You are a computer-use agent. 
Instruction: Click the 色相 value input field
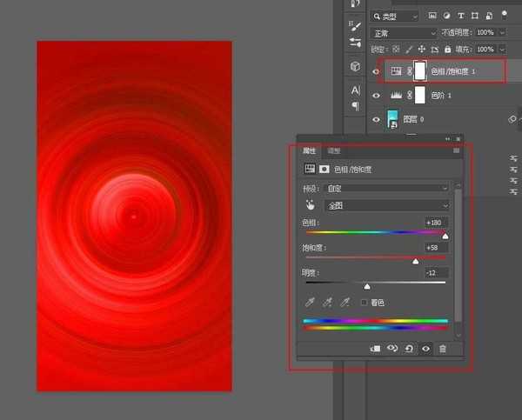pos(434,223)
